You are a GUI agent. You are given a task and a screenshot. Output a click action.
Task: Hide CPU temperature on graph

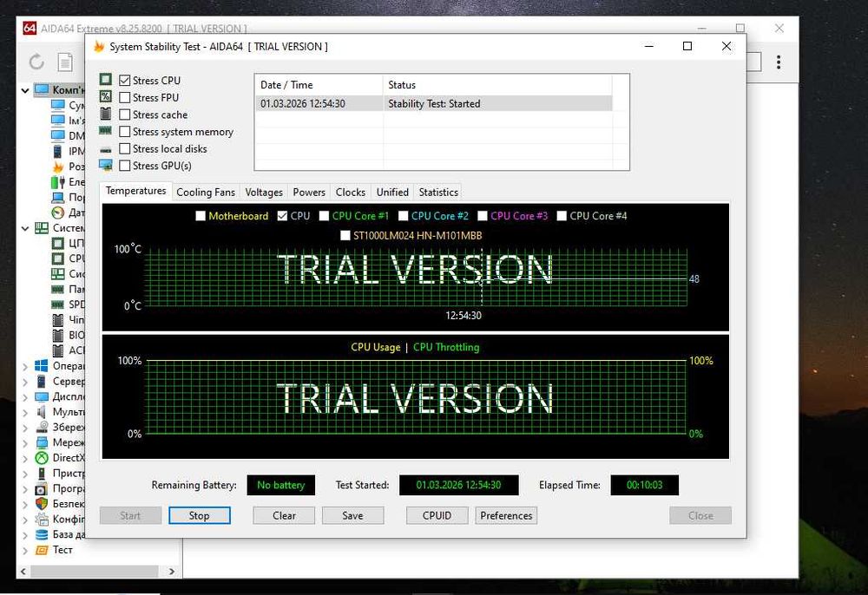tap(282, 216)
